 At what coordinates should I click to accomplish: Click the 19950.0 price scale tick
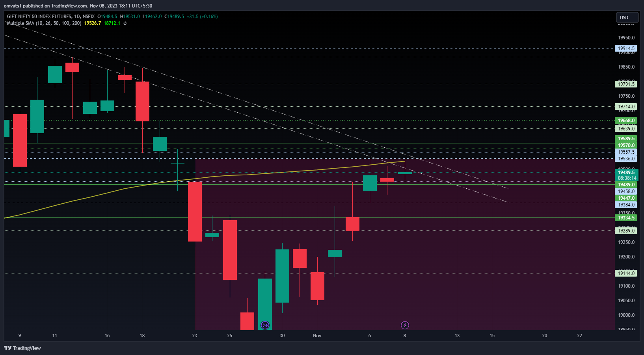coord(626,38)
